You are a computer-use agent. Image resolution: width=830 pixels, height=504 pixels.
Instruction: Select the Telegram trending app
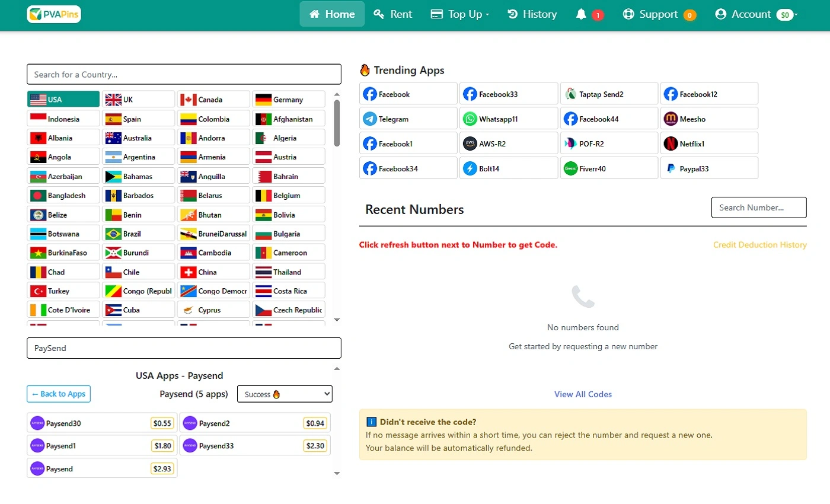click(408, 119)
